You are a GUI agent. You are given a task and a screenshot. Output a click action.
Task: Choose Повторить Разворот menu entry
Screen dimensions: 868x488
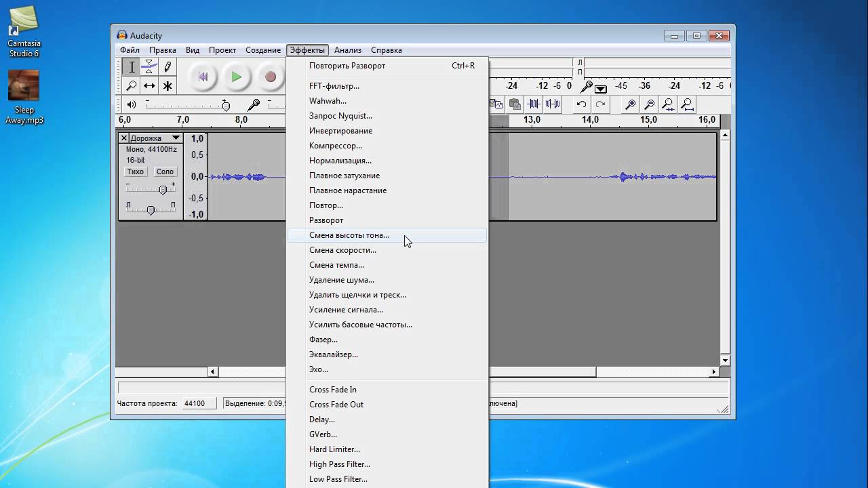pyautogui.click(x=387, y=66)
